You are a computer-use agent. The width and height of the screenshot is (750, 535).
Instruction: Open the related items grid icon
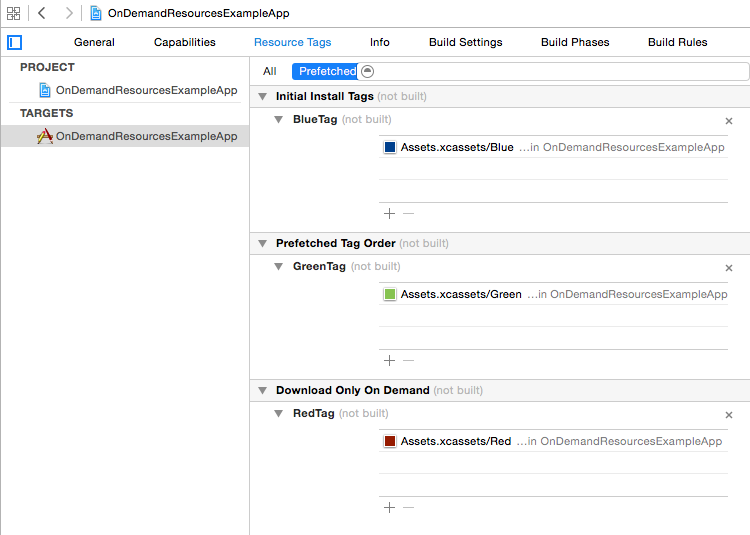[13, 13]
